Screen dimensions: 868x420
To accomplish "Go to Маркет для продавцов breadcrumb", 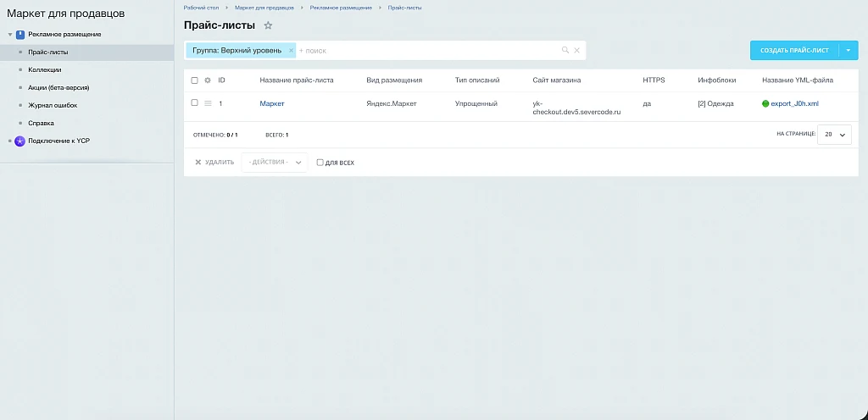I will (x=264, y=8).
